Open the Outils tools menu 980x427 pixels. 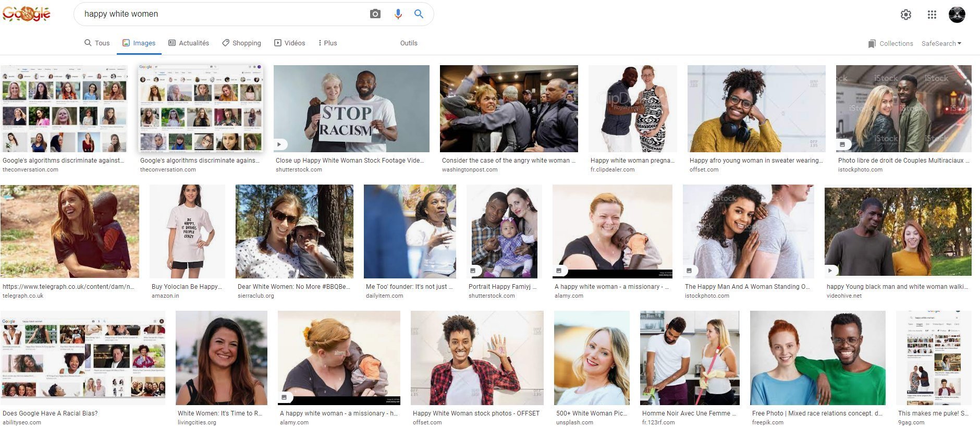409,43
